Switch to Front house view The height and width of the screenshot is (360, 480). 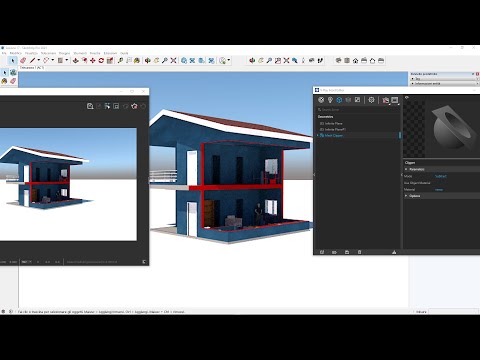(x=355, y=60)
